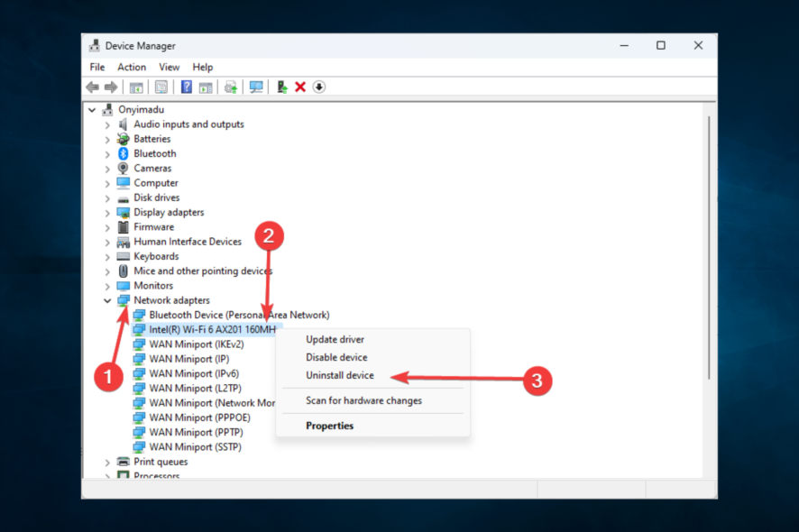Open the View menu
Screen dimensions: 799x532
point(169,68)
